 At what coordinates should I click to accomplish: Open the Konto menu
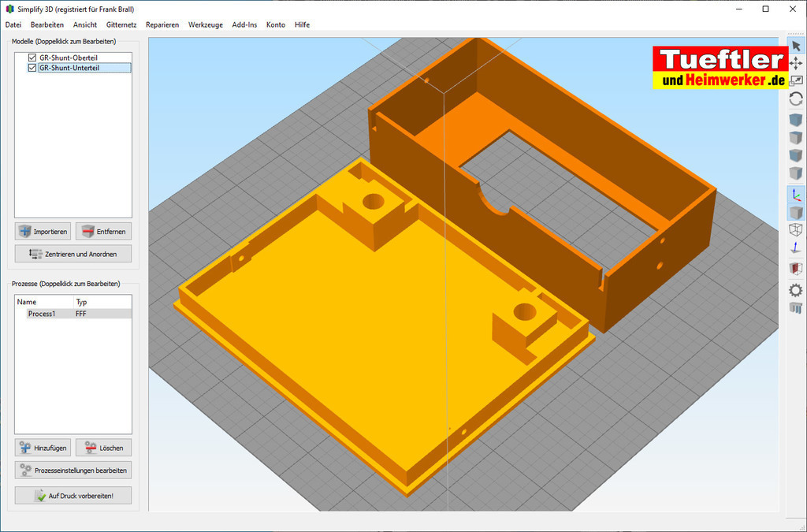point(276,24)
